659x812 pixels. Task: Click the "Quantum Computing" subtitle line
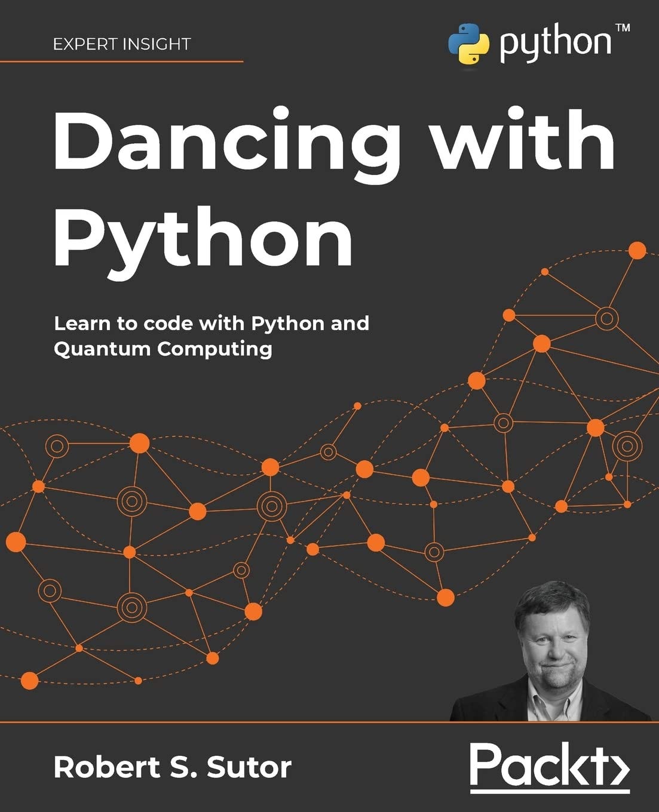[163, 349]
